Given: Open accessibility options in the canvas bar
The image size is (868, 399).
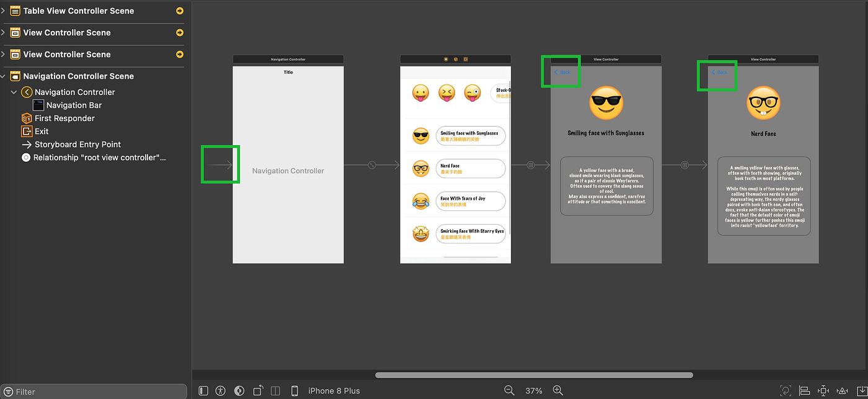Looking at the screenshot, I should (221, 390).
